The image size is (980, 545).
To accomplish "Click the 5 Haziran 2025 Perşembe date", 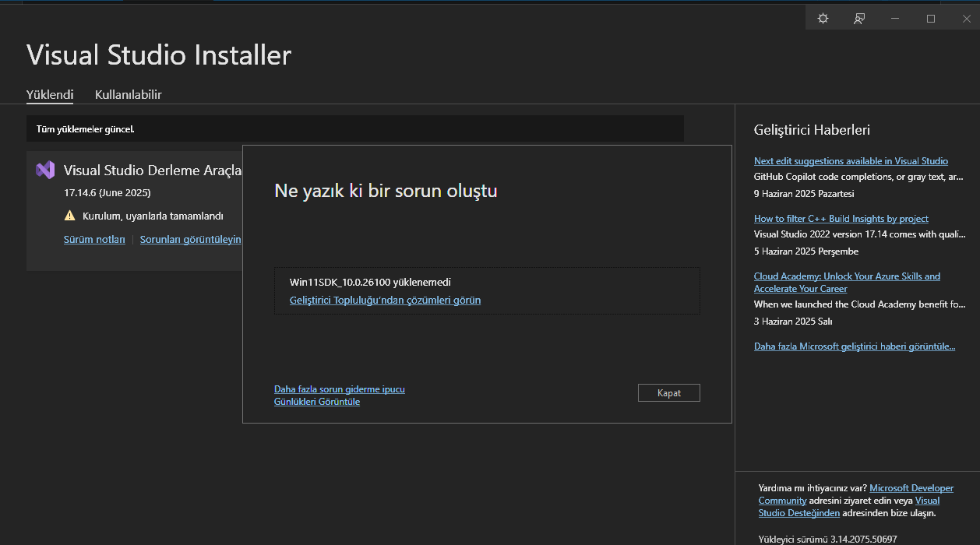I will 806,251.
